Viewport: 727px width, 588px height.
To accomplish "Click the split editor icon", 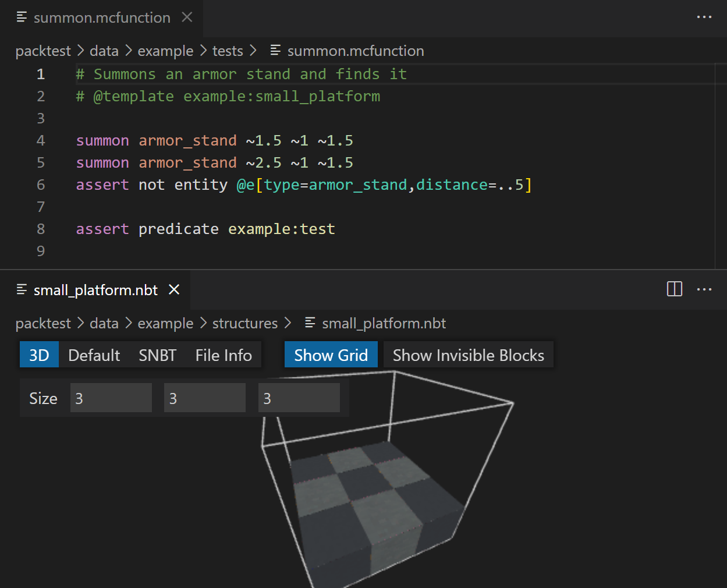I will [674, 289].
